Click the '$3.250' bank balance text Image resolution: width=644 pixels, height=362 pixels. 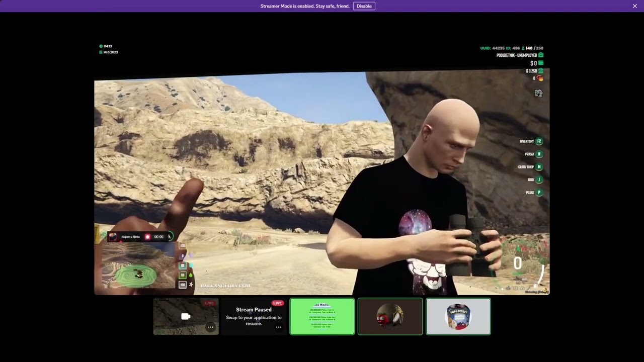(x=531, y=71)
